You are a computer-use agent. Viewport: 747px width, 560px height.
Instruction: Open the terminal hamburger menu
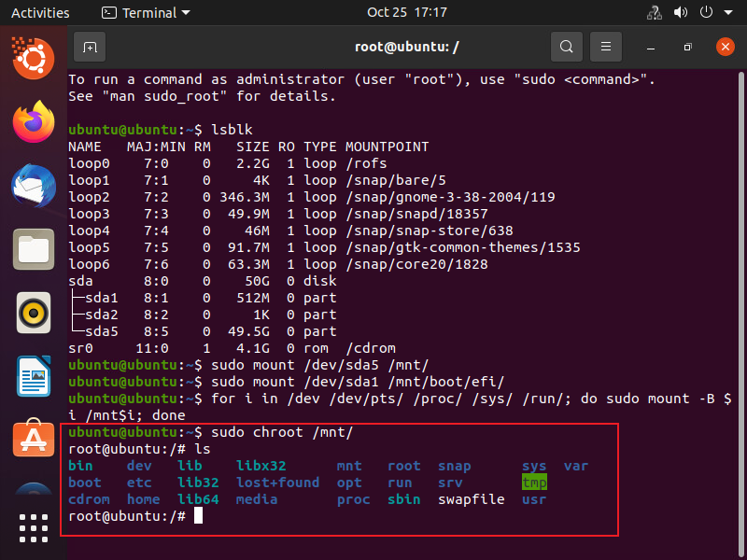tap(607, 47)
